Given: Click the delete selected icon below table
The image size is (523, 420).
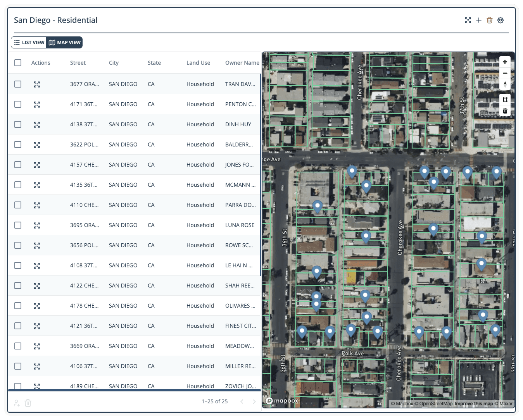Looking at the screenshot, I should click(x=28, y=403).
